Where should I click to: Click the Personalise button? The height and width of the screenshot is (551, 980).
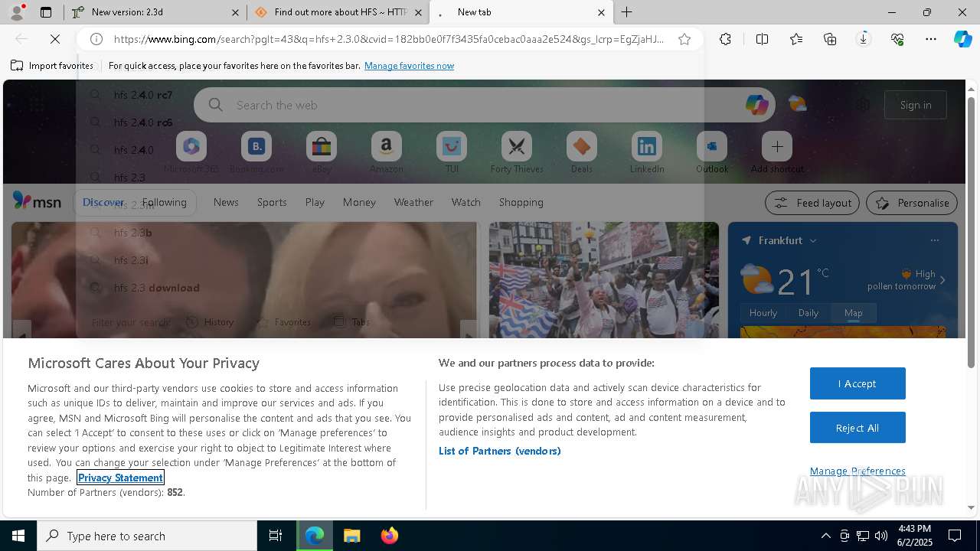(912, 203)
